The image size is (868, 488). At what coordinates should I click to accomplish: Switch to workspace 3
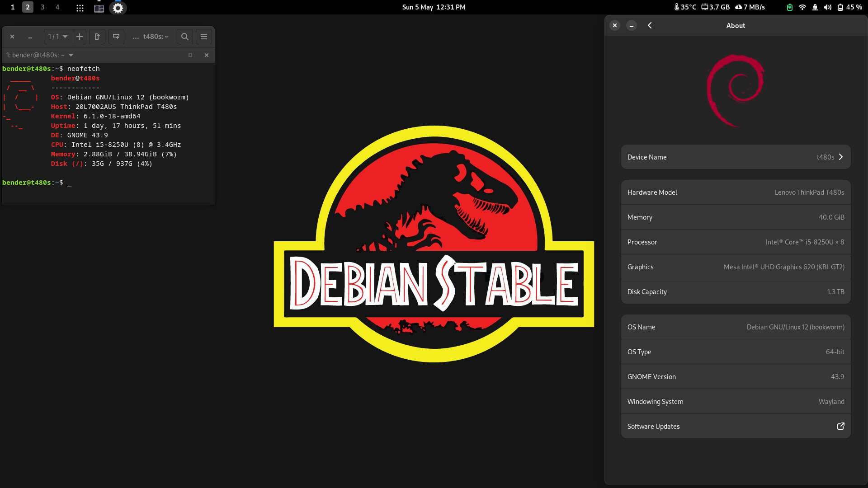(x=42, y=7)
